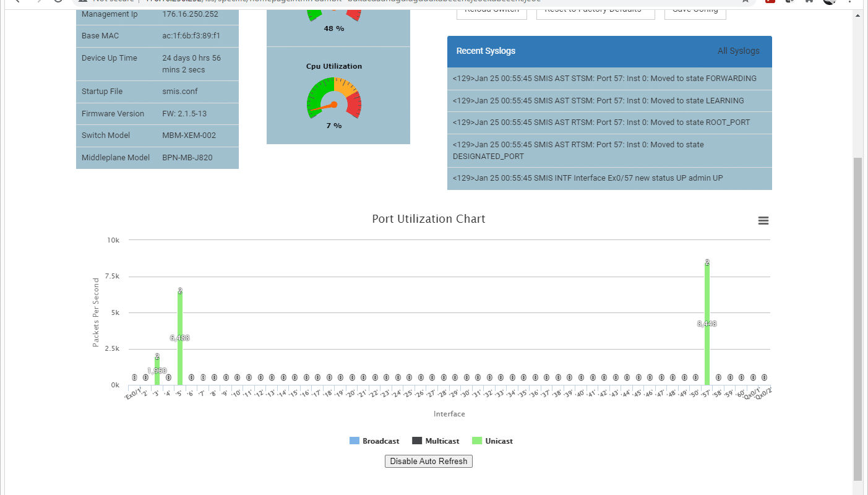Click the Cpu Utilization gauge
This screenshot has width=868, height=495.
[334, 97]
